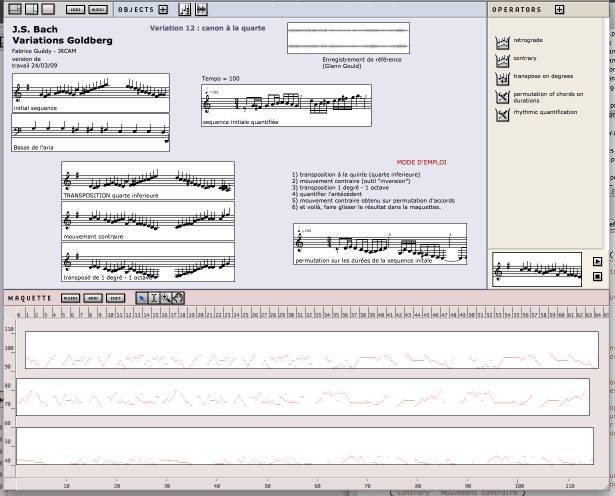Expand Operators with the plus button

point(558,9)
